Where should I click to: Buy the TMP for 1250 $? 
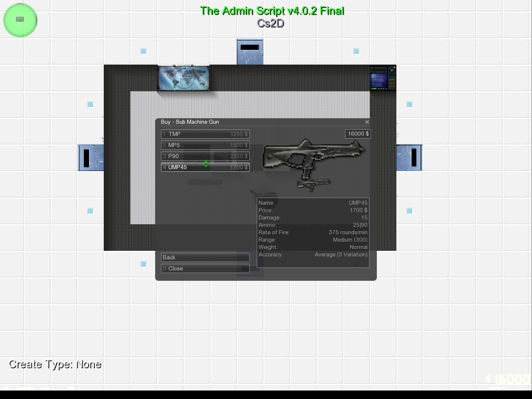point(205,134)
